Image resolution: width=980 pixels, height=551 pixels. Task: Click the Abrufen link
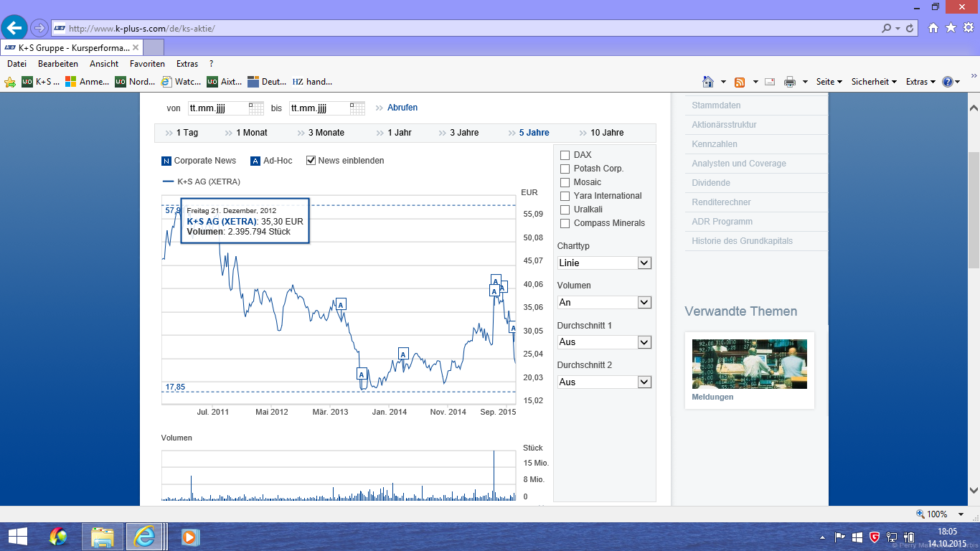pos(402,108)
